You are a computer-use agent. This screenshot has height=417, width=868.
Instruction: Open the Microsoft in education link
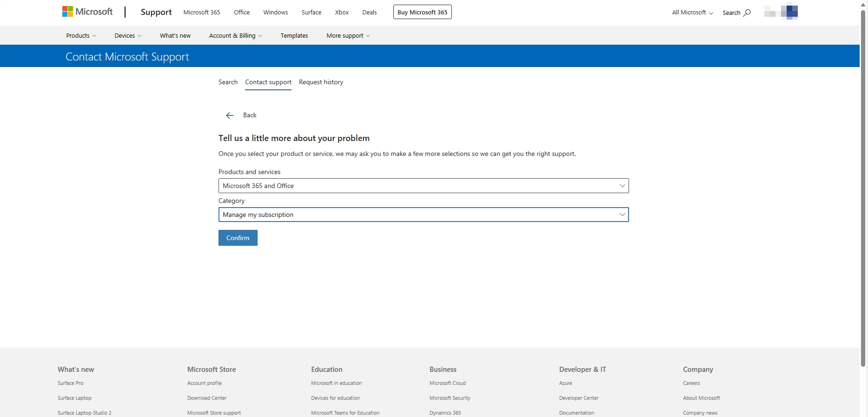pos(337,383)
